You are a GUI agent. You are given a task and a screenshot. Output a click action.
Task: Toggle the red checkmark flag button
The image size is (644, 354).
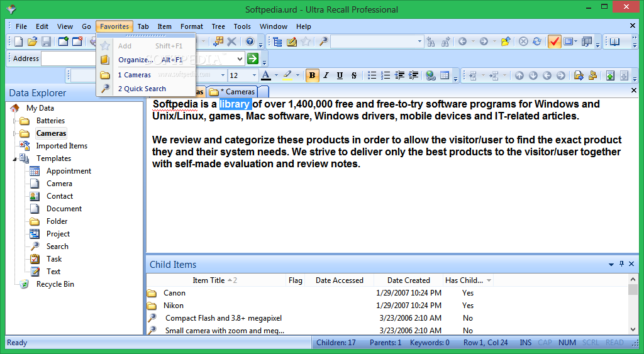coord(554,41)
